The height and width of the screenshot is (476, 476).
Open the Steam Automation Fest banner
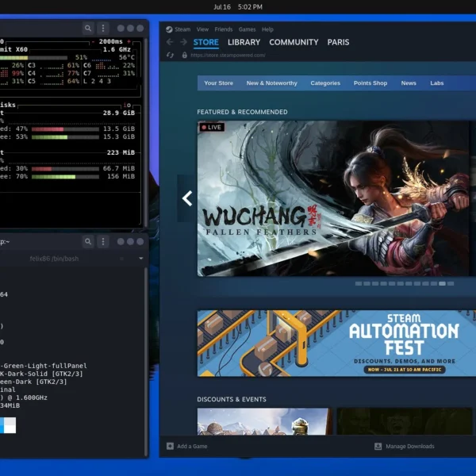point(336,344)
